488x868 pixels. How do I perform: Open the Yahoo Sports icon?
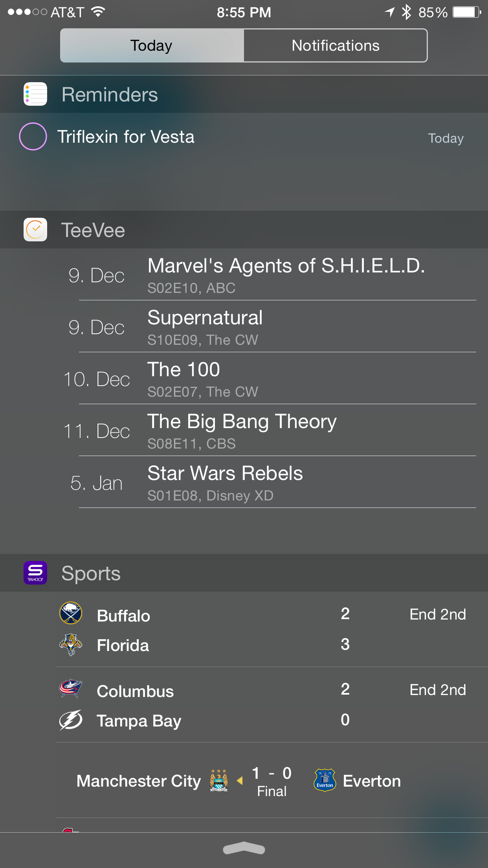pyautogui.click(x=35, y=573)
